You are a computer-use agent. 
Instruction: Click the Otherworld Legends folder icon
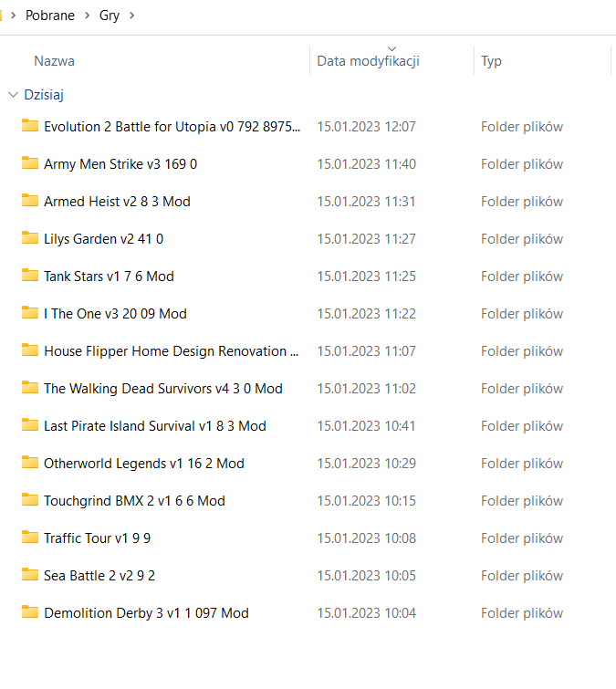click(x=30, y=462)
